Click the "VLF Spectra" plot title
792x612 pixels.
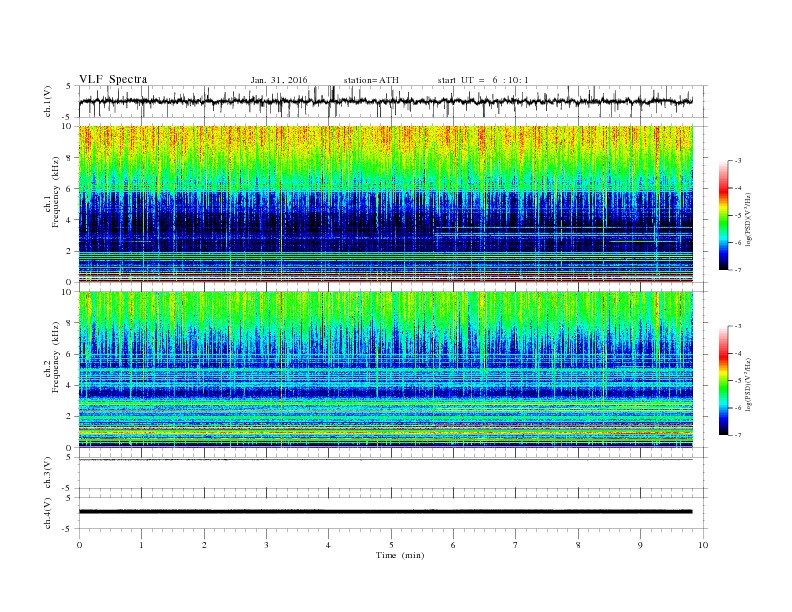[113, 79]
